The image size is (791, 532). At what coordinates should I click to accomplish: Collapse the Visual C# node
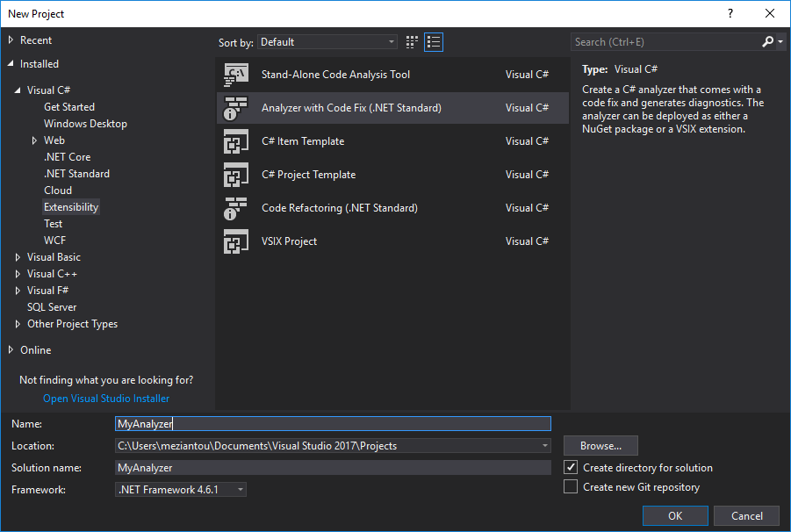[x=18, y=90]
